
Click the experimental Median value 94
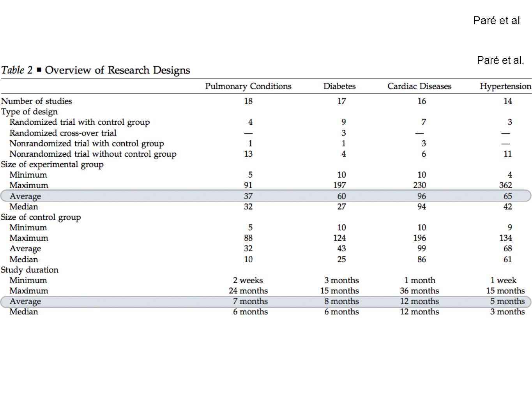pos(422,207)
